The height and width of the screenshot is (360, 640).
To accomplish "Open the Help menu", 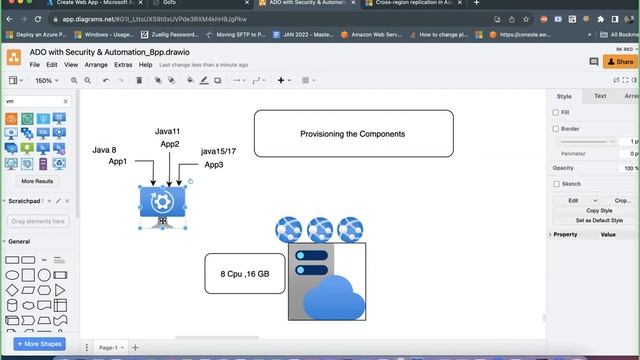I will click(145, 65).
